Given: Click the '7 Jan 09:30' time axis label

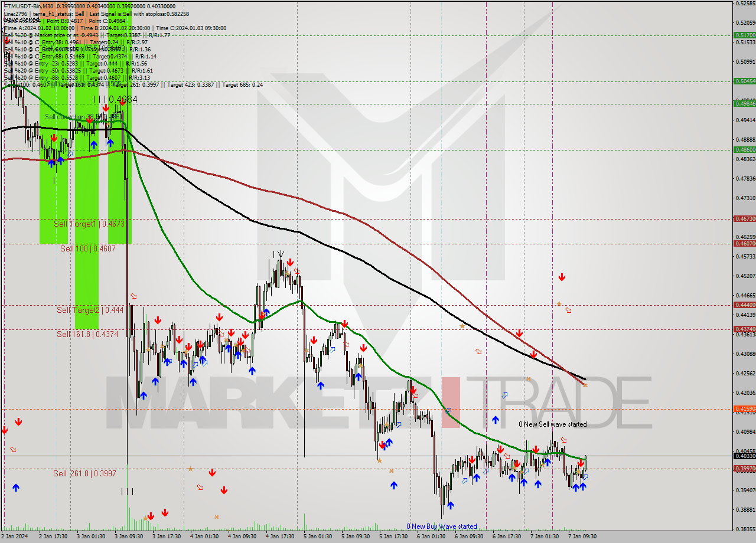Looking at the screenshot, I should [x=582, y=537].
